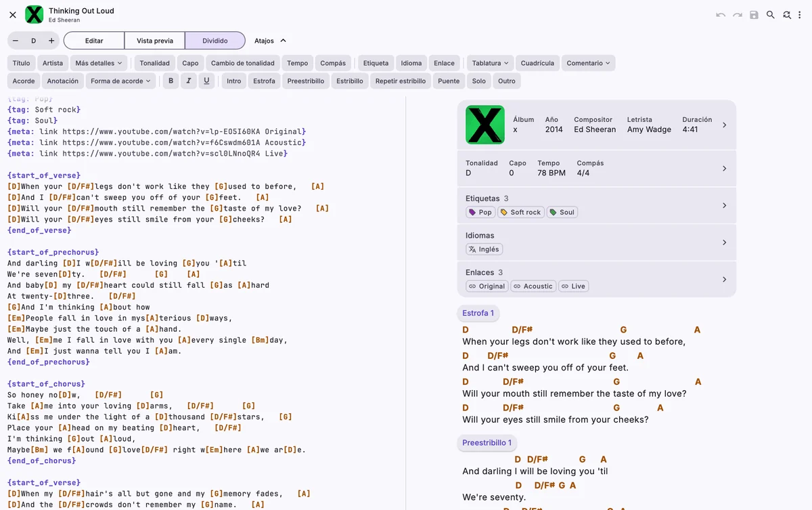Open the Original link chip
This screenshot has height=510, width=812.
[487, 286]
